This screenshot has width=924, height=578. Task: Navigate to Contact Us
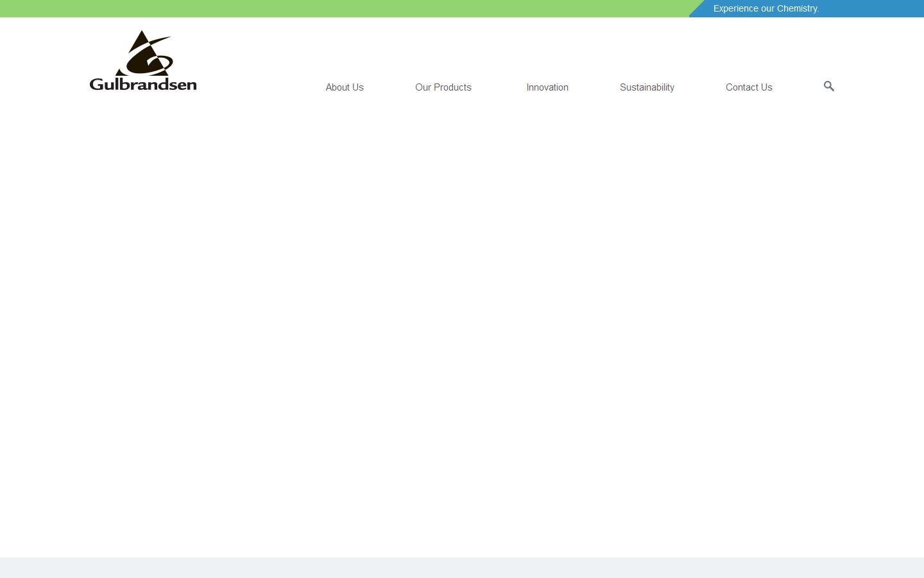[x=749, y=87]
